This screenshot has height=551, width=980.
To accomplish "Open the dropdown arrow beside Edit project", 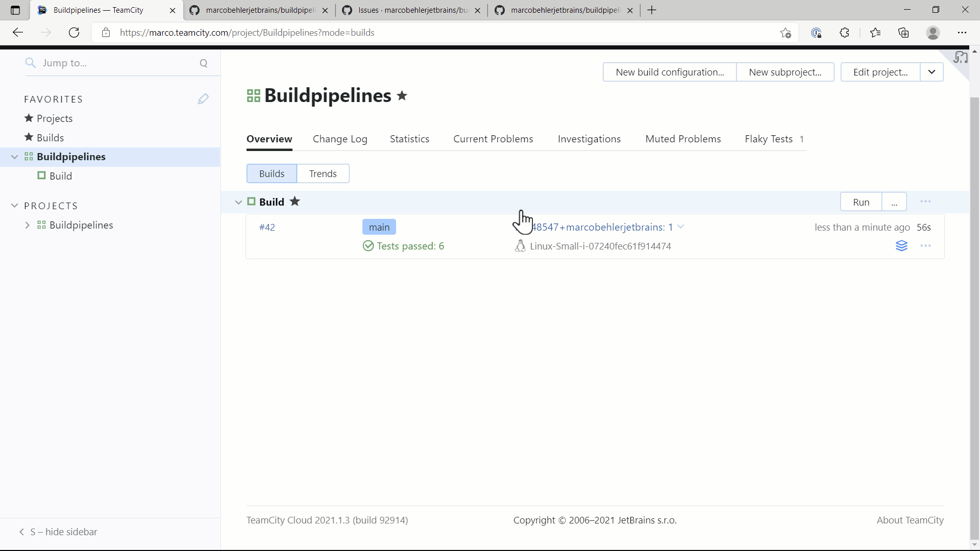I will coord(932,72).
